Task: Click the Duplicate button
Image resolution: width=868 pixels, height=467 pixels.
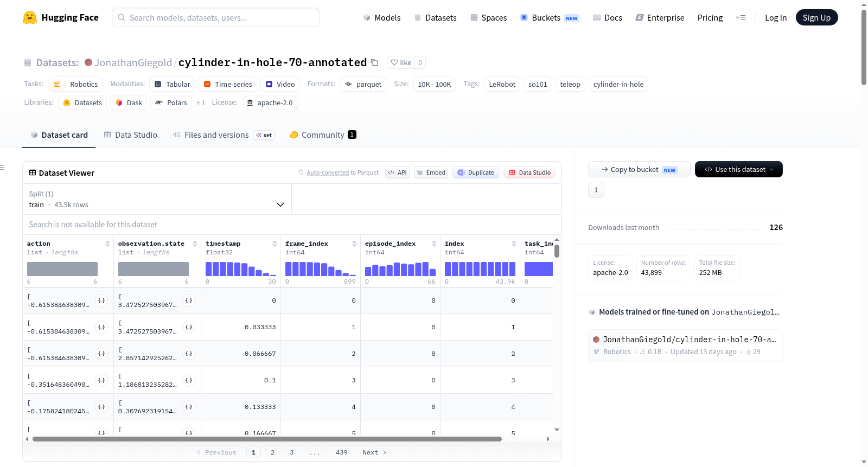Action: (x=476, y=172)
